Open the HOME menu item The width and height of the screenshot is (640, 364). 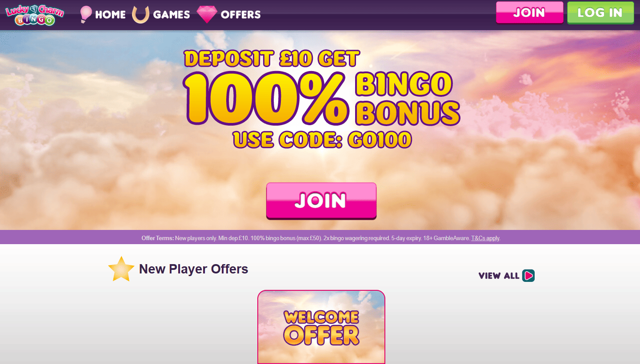click(110, 15)
